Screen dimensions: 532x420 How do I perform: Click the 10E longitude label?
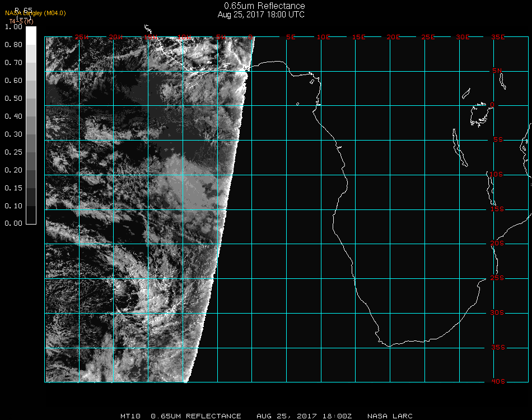click(x=324, y=37)
